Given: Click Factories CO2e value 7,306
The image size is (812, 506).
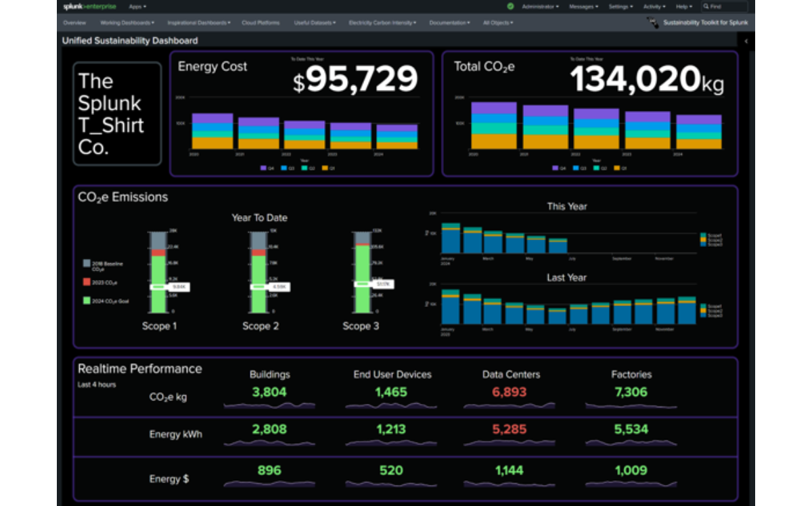Looking at the screenshot, I should pyautogui.click(x=631, y=392).
